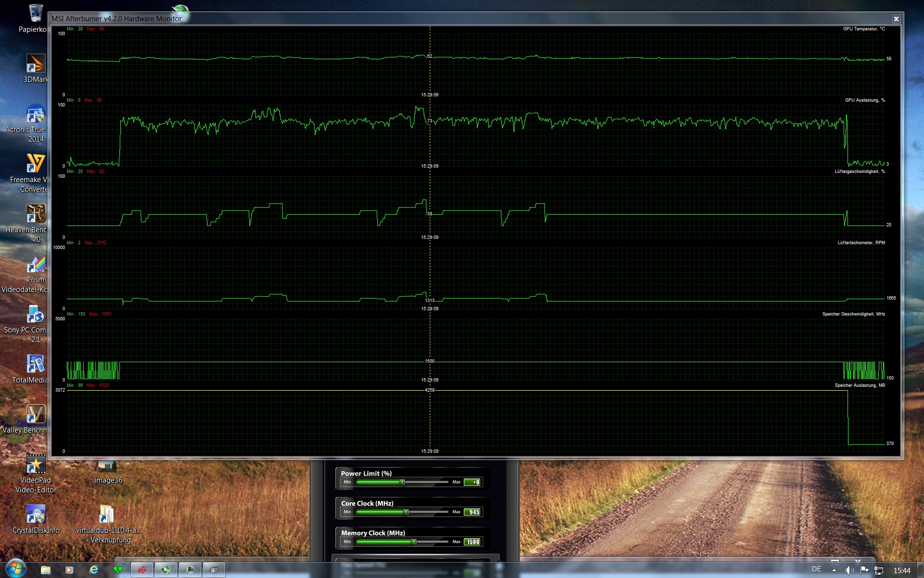Click the Core Clock value field showing 945
The height and width of the screenshot is (578, 924).
472,512
